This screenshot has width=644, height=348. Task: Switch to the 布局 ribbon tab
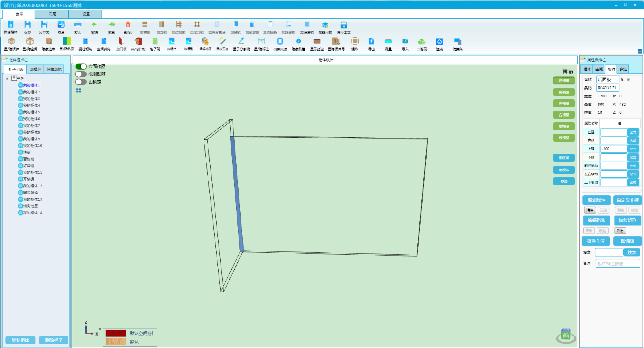(x=52, y=14)
